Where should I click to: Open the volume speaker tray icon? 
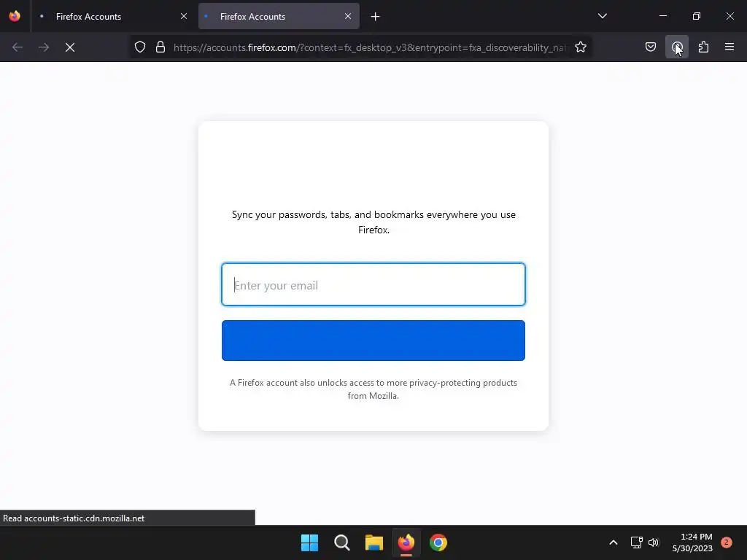coord(654,542)
